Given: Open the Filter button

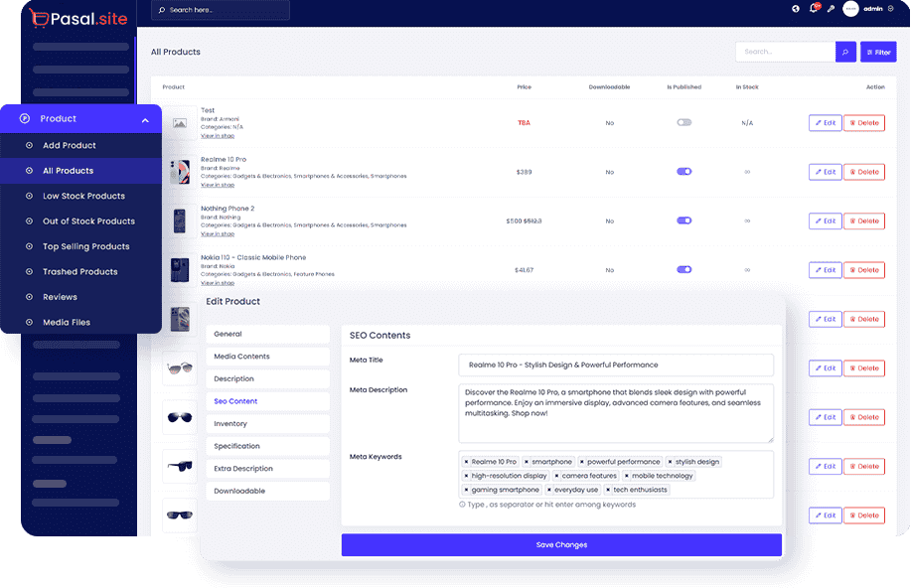Looking at the screenshot, I should click(x=878, y=53).
